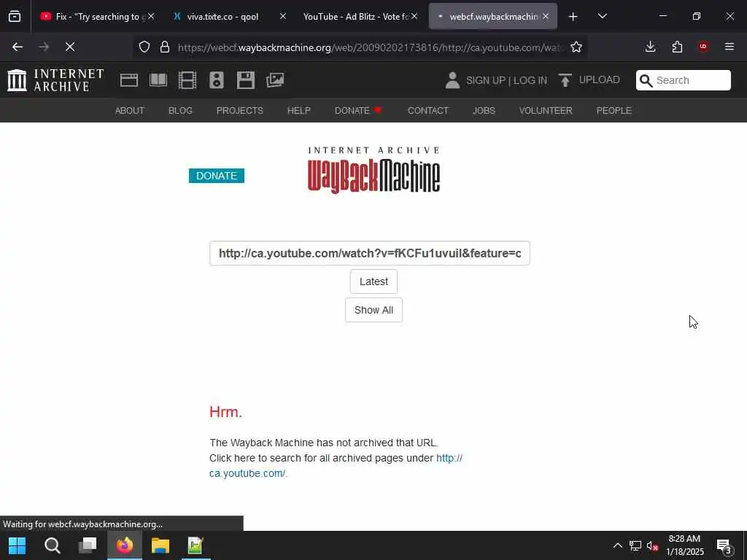Open the extensions puzzle icon
The width and height of the screenshot is (747, 560).
point(677,47)
